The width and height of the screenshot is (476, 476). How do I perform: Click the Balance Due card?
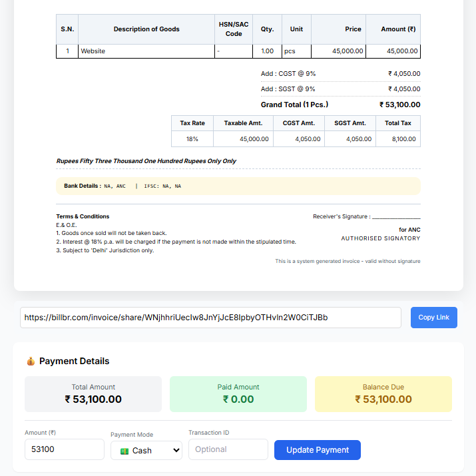coord(383,393)
